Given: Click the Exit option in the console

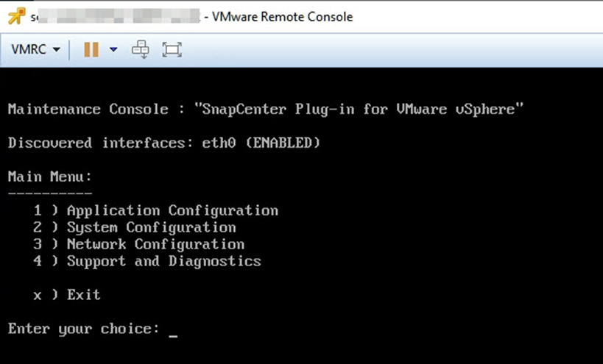Looking at the screenshot, I should [x=83, y=295].
